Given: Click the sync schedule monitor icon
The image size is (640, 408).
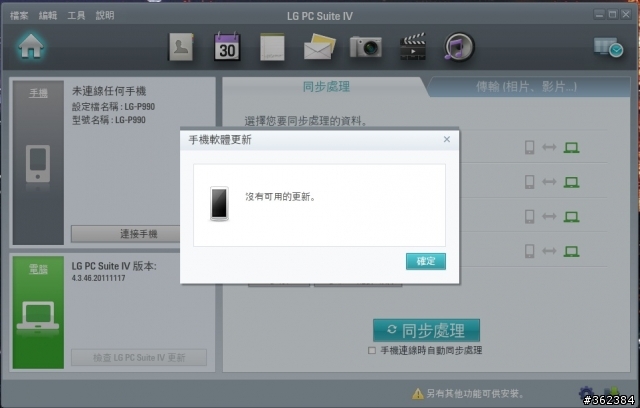Looking at the screenshot, I should [608, 47].
